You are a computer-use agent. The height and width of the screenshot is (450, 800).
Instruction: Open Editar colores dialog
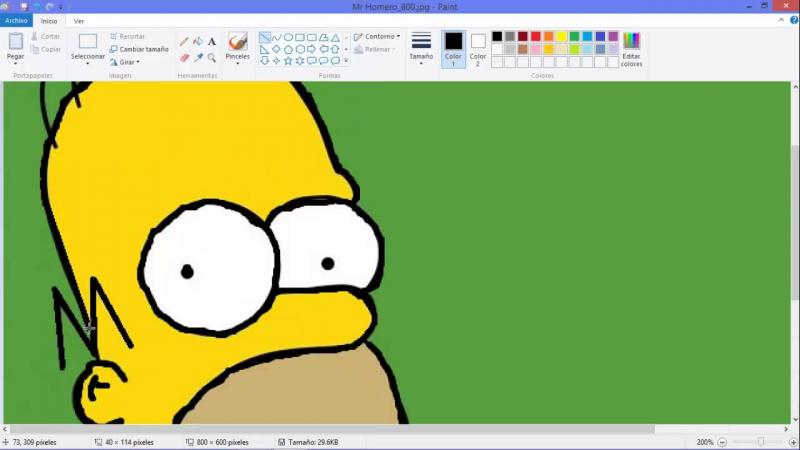pos(631,49)
